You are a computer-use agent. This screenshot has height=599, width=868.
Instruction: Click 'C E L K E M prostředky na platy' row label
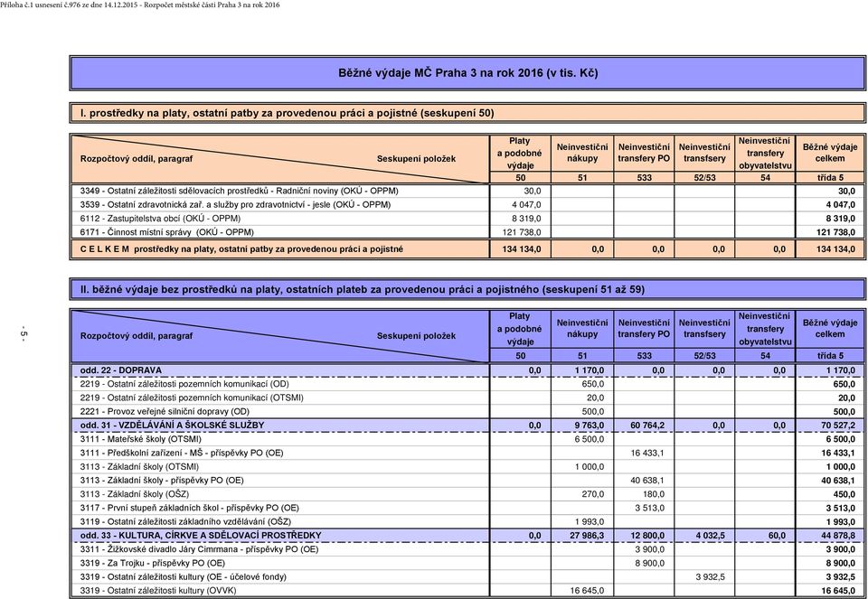241,249
